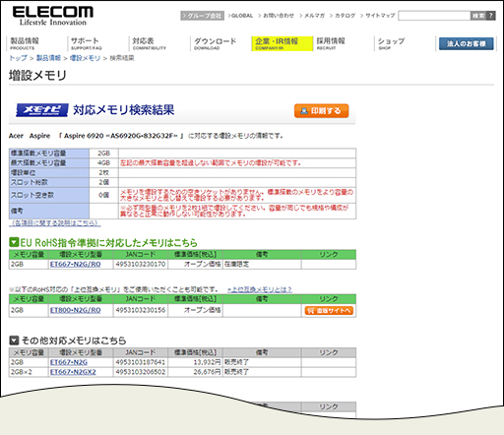Image resolution: width=504 pixels, height=435 pixels.
Task: Click JAN code 4953103206502
Action: tap(141, 372)
